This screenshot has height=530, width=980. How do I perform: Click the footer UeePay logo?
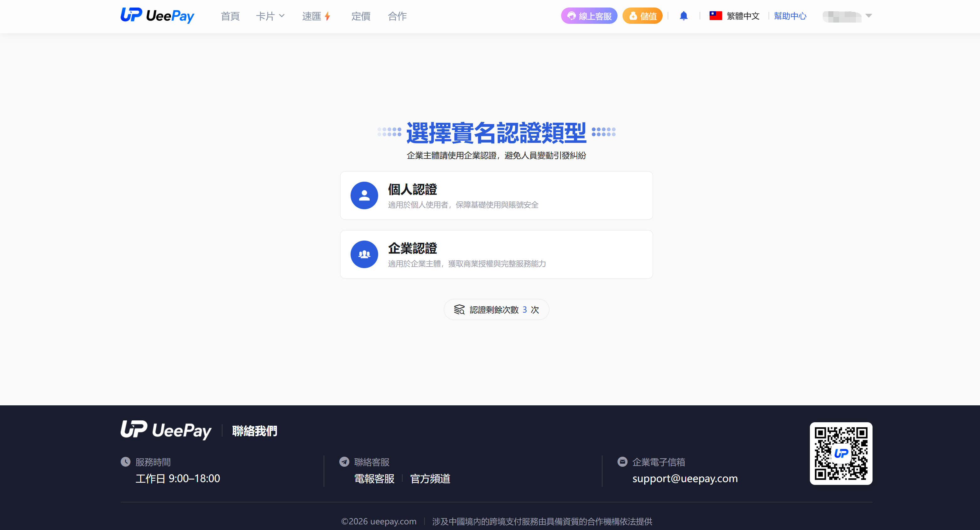point(166,430)
